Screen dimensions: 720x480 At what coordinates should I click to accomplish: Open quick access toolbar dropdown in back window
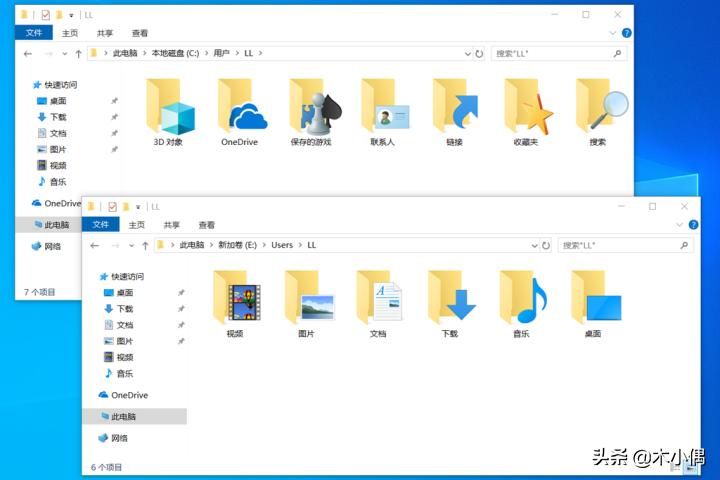(x=71, y=15)
